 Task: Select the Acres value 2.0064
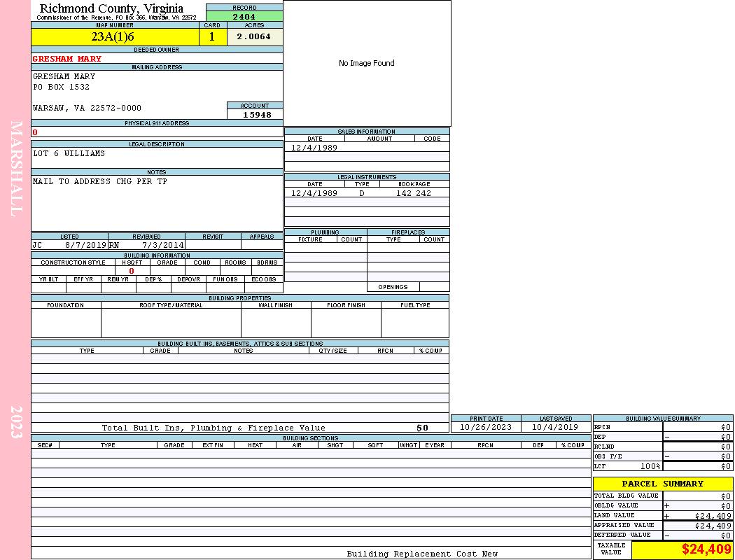253,37
